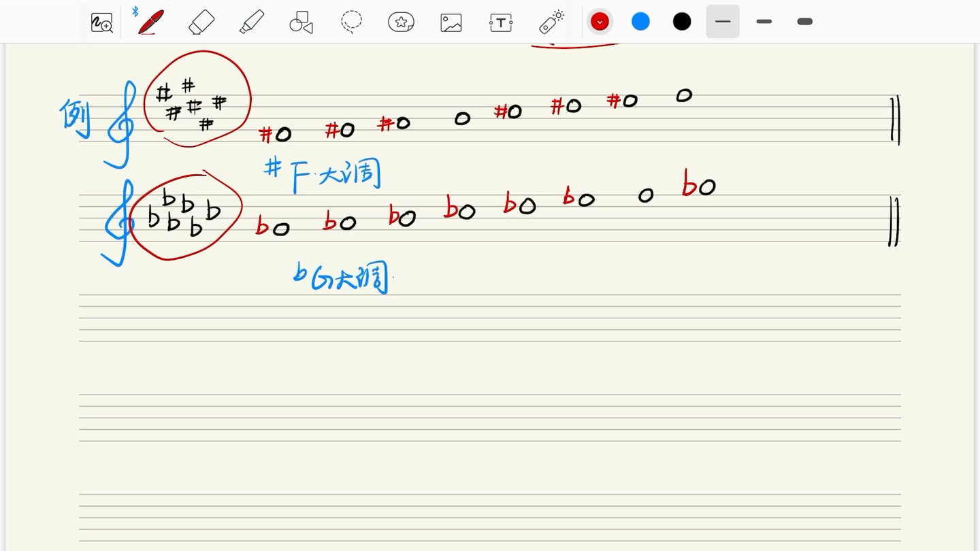Activate the Laser pointer tool

(x=551, y=22)
